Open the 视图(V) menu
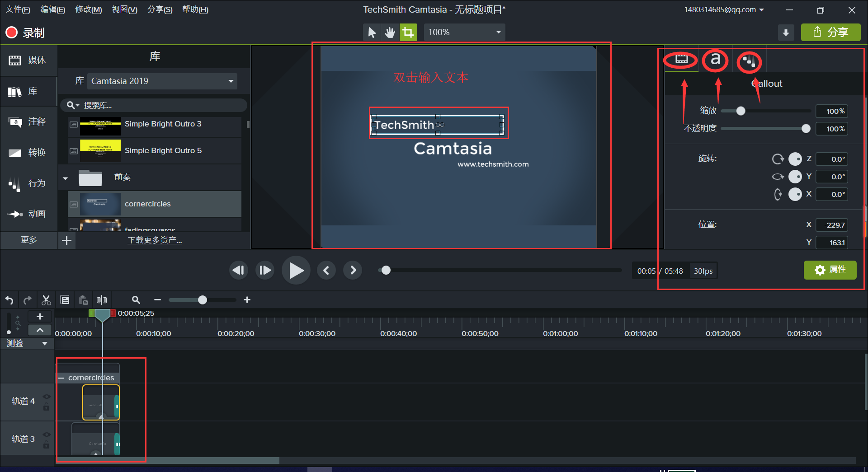Image resolution: width=868 pixels, height=472 pixels. (x=125, y=9)
